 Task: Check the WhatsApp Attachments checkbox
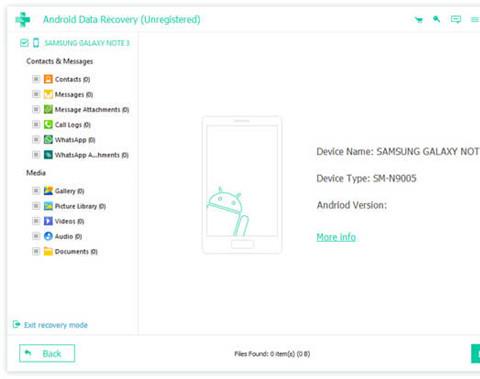(x=36, y=155)
